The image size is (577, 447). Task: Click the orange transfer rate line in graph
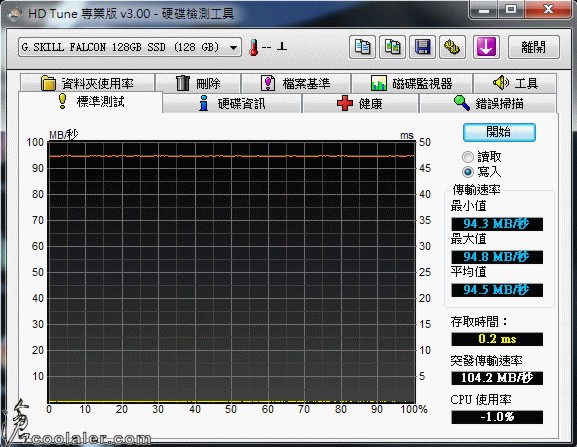[x=232, y=156]
